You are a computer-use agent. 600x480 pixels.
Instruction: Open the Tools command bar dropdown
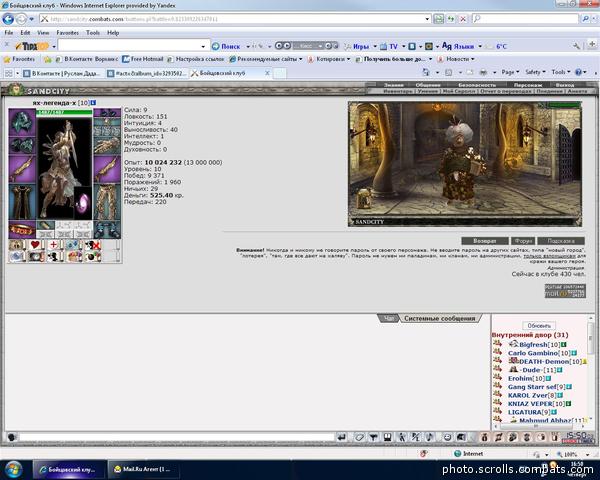click(561, 72)
